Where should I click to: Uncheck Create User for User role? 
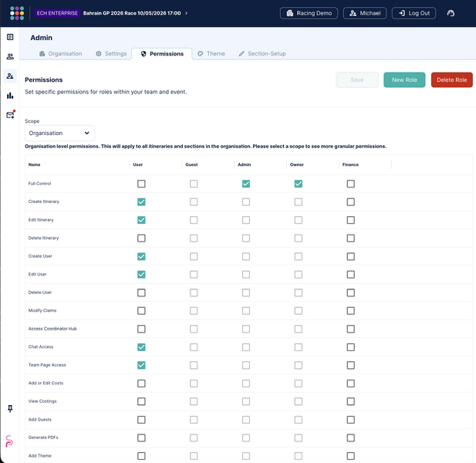pos(141,256)
